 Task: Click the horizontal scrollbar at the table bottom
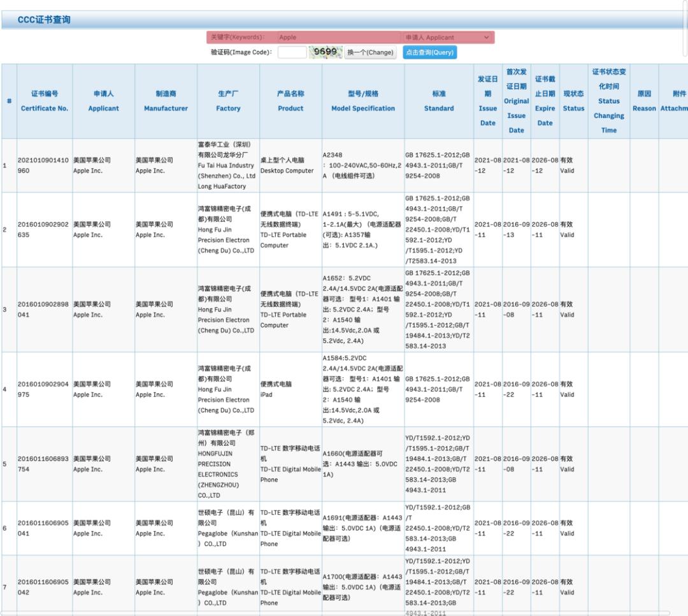(x=336, y=612)
